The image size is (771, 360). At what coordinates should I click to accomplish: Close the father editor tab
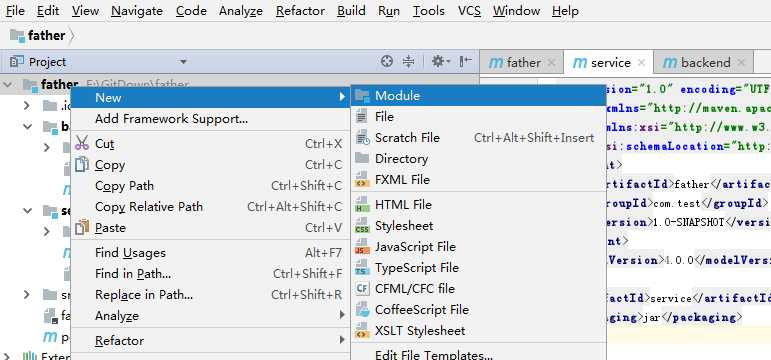click(x=551, y=63)
